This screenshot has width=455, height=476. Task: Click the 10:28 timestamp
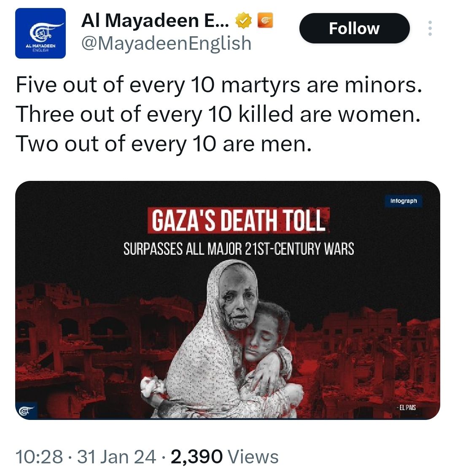[x=39, y=457]
